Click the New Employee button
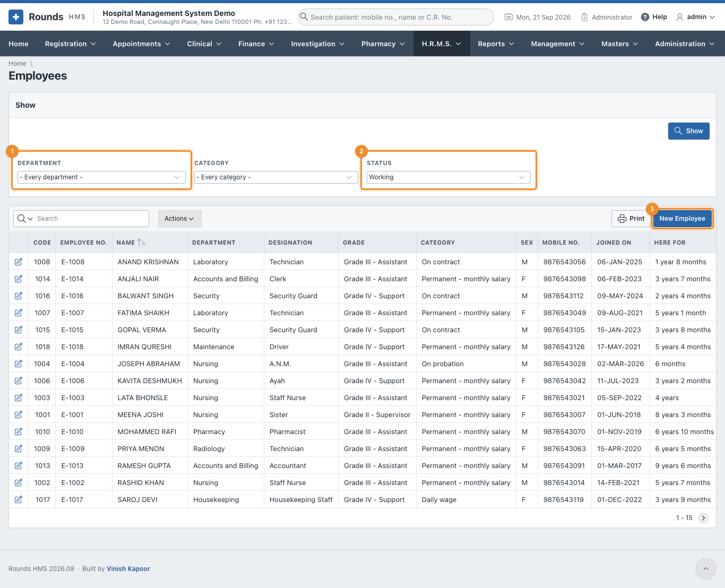Viewport: 725px width, 588px height. (x=683, y=219)
